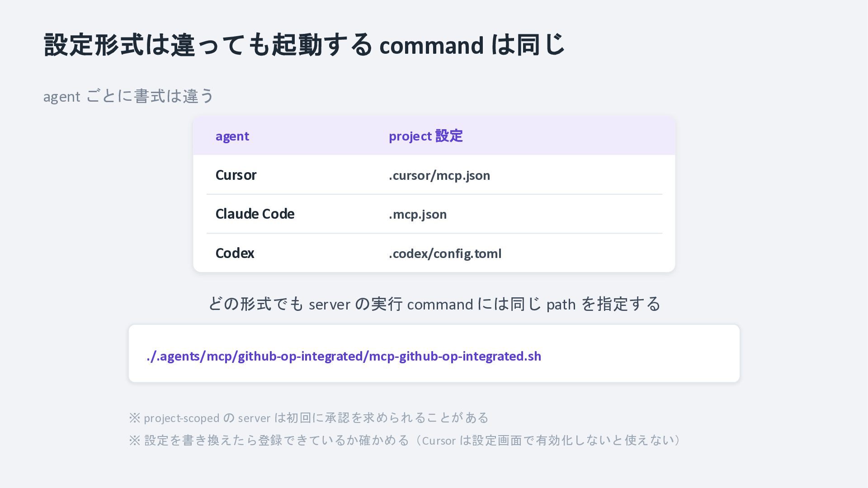
Task: Select the 'agent' column header
Action: [232, 136]
